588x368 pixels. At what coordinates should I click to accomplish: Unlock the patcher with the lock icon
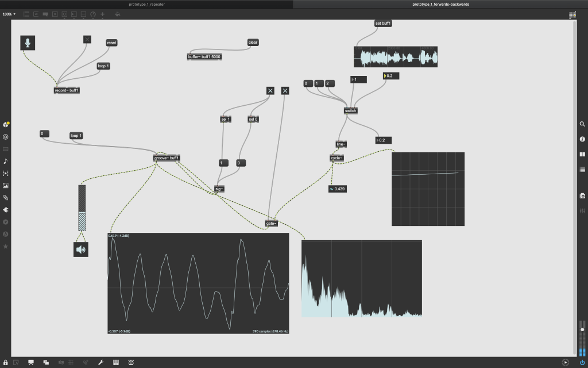click(6, 362)
